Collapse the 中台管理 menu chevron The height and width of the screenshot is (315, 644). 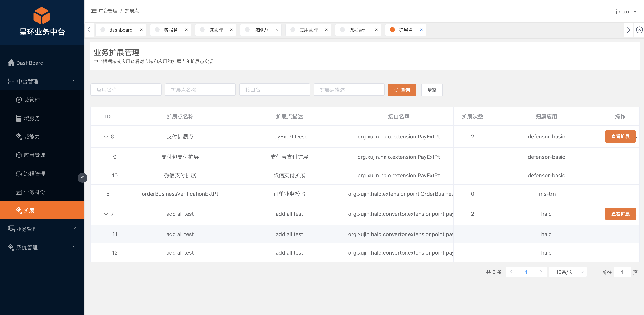[x=74, y=81]
